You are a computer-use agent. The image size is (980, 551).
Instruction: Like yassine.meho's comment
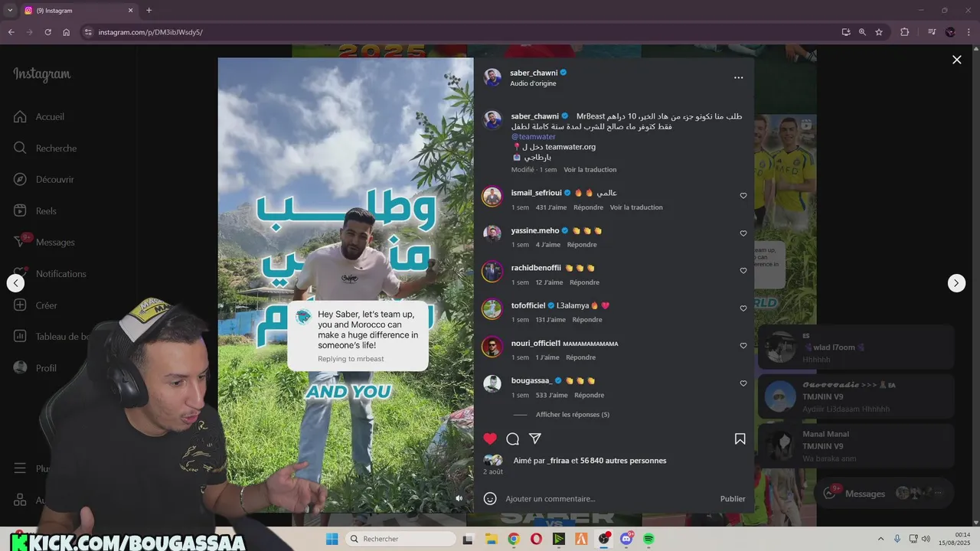click(743, 233)
